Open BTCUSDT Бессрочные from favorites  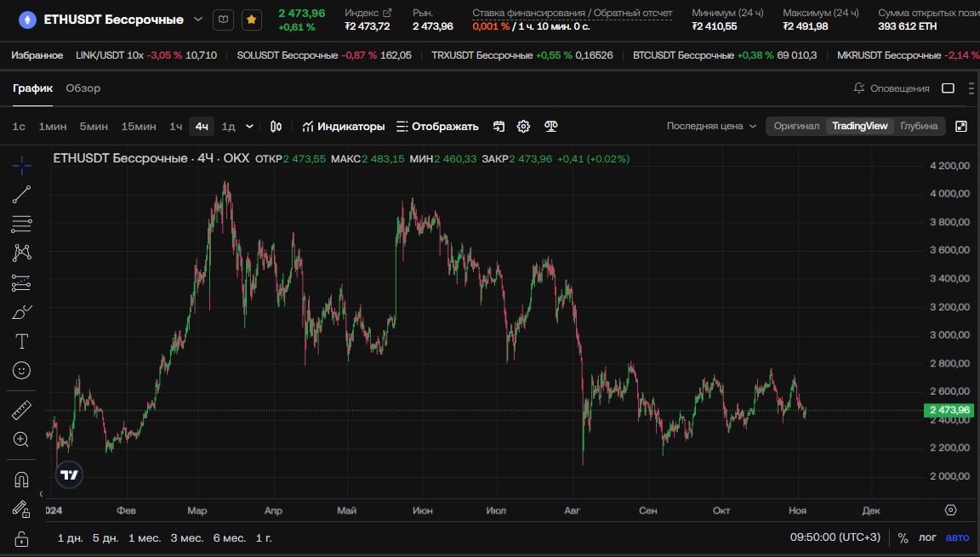pyautogui.click(x=725, y=55)
